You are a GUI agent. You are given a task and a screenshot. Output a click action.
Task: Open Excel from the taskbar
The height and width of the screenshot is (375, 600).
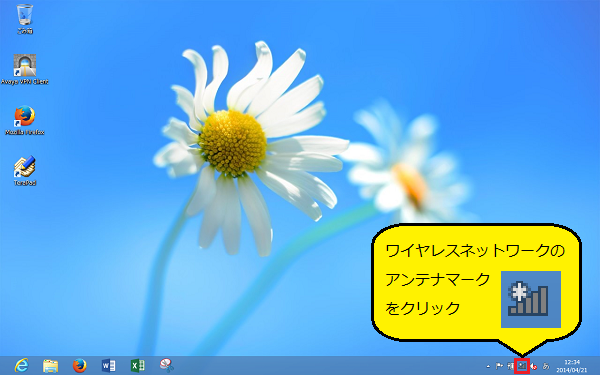138,366
